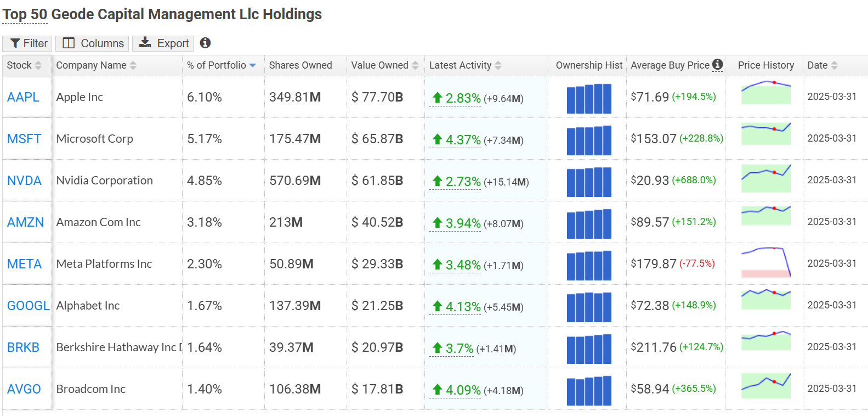
Task: Export the holdings table
Action: (x=163, y=43)
